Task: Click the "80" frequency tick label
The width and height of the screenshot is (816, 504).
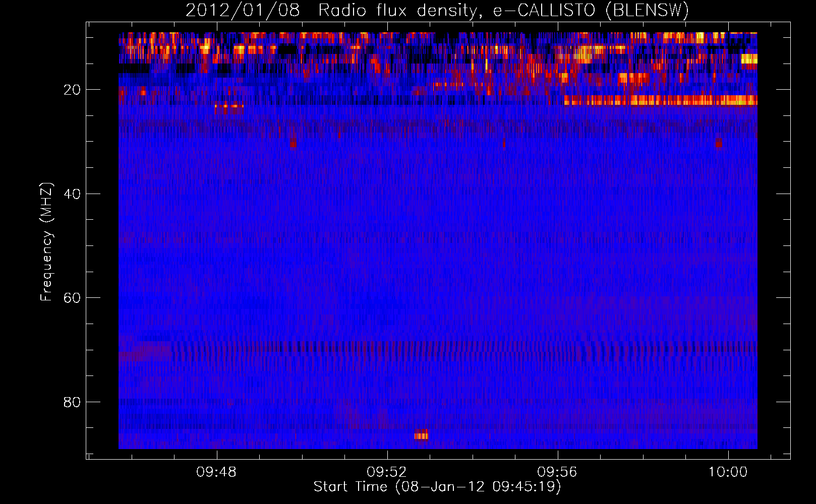Action: (x=73, y=402)
